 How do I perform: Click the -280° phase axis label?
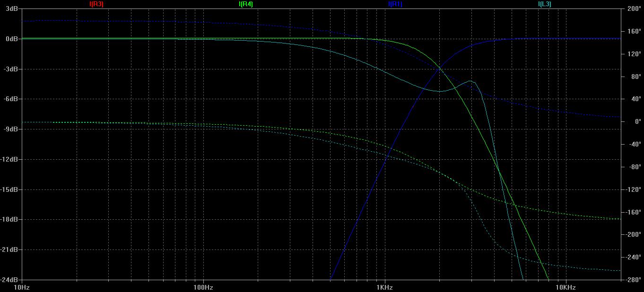(x=634, y=280)
